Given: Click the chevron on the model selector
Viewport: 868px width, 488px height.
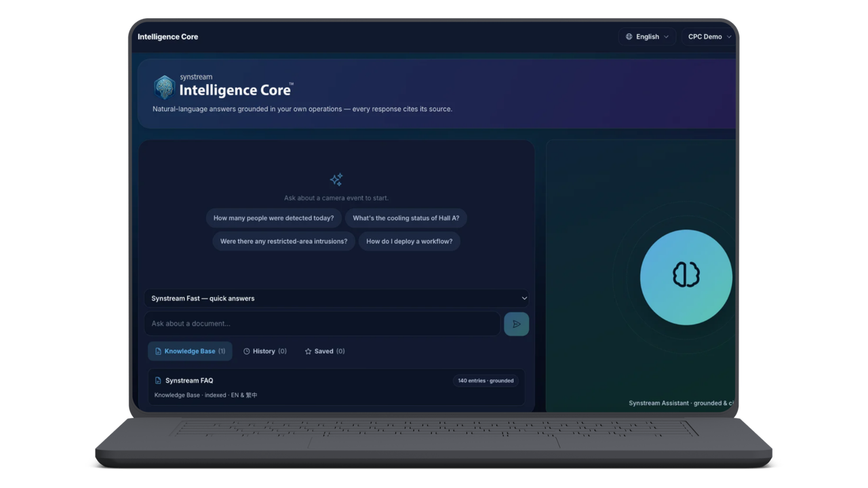Looking at the screenshot, I should 524,298.
